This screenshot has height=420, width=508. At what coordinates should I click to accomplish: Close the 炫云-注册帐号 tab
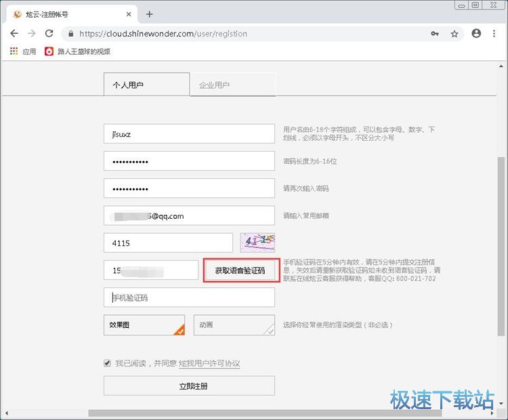[129, 14]
